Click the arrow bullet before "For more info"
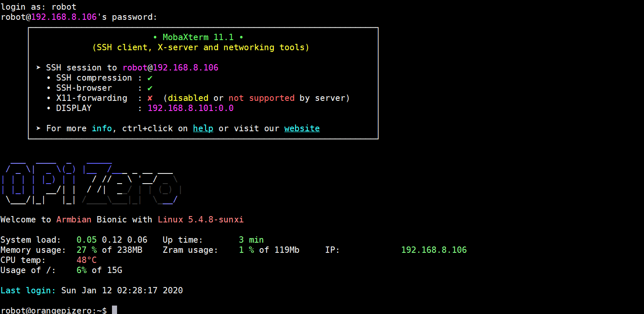The width and height of the screenshot is (644, 314). [x=38, y=128]
